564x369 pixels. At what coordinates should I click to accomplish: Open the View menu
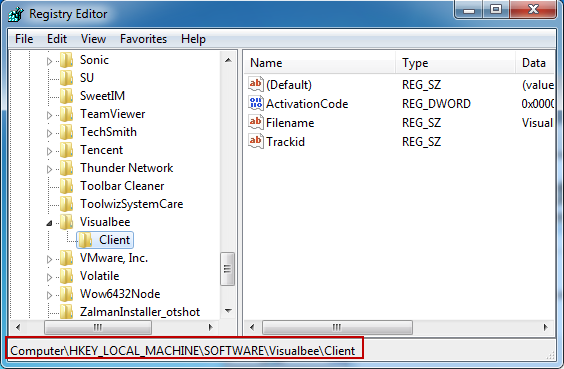[93, 39]
